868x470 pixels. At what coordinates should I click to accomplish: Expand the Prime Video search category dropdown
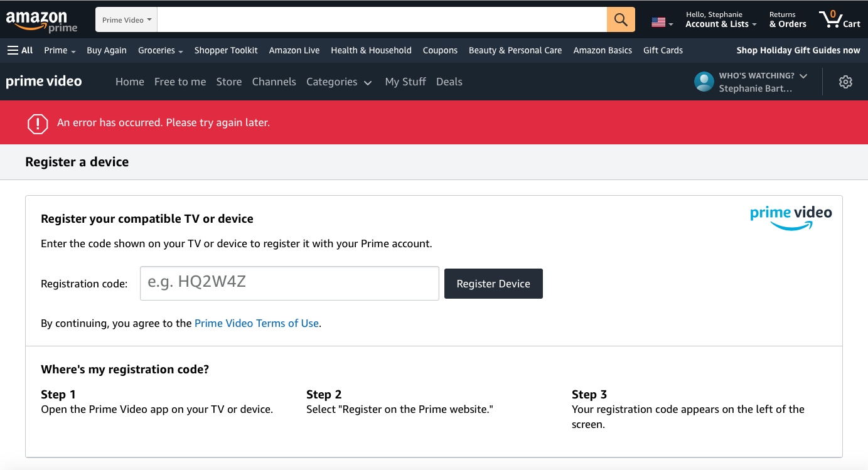pos(127,20)
